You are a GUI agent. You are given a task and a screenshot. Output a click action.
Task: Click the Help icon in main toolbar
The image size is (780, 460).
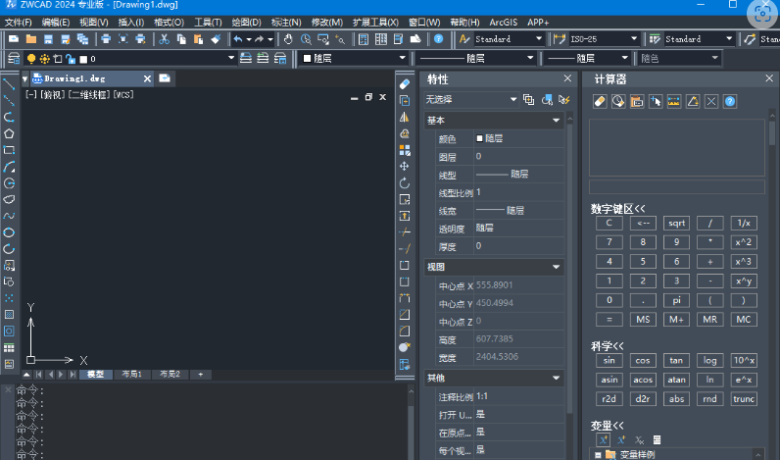(x=438, y=39)
